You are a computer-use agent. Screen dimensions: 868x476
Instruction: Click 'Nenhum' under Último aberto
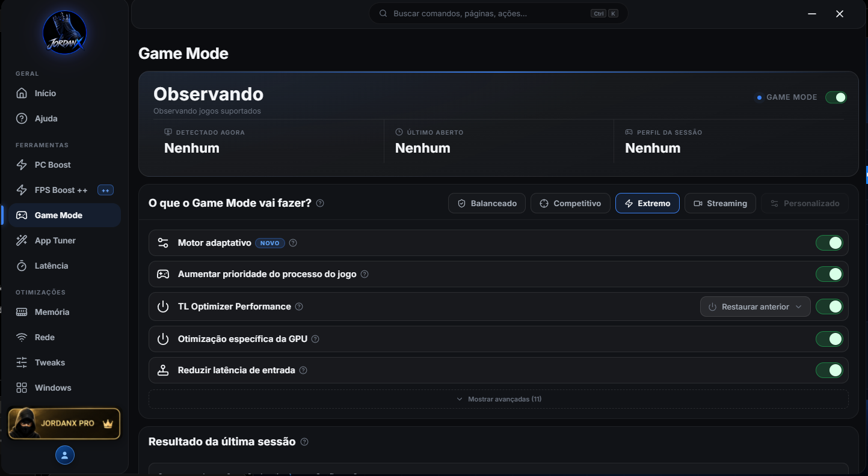point(422,148)
